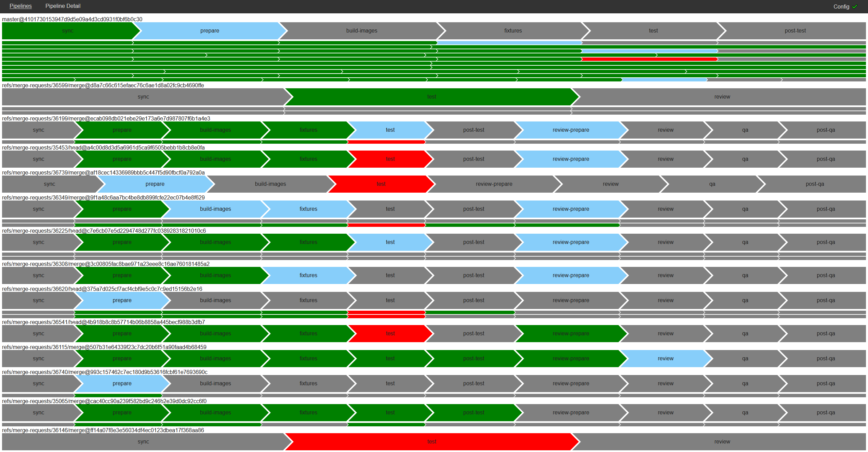This screenshot has height=452, width=868.
Task: Click the Config status checkmark icon
Action: coord(855,7)
